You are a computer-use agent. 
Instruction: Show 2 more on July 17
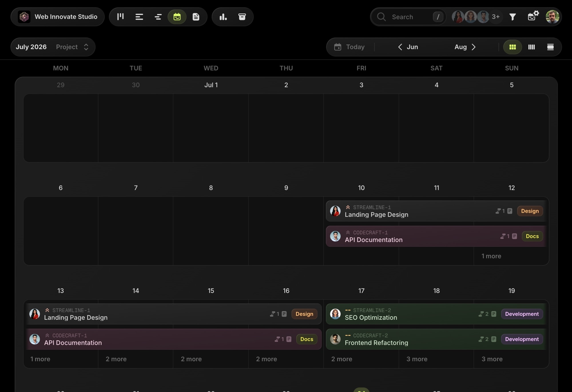341,359
